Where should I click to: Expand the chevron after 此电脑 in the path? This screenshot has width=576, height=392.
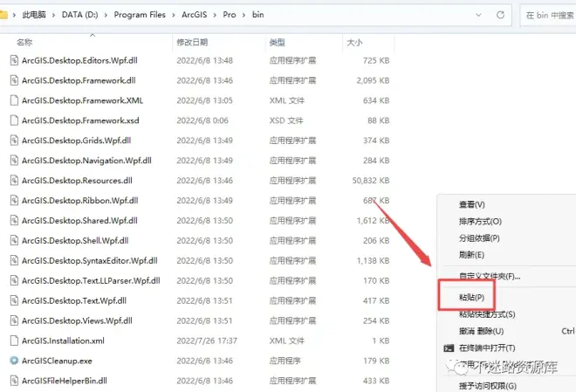[x=53, y=15]
